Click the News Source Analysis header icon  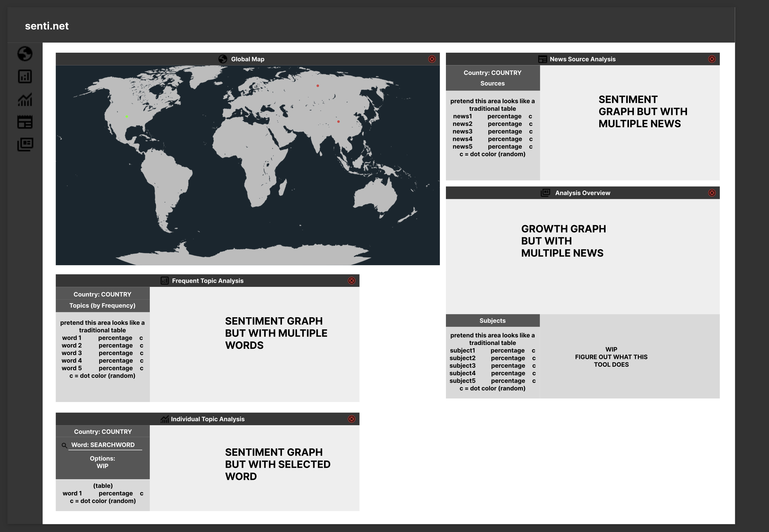click(x=542, y=59)
